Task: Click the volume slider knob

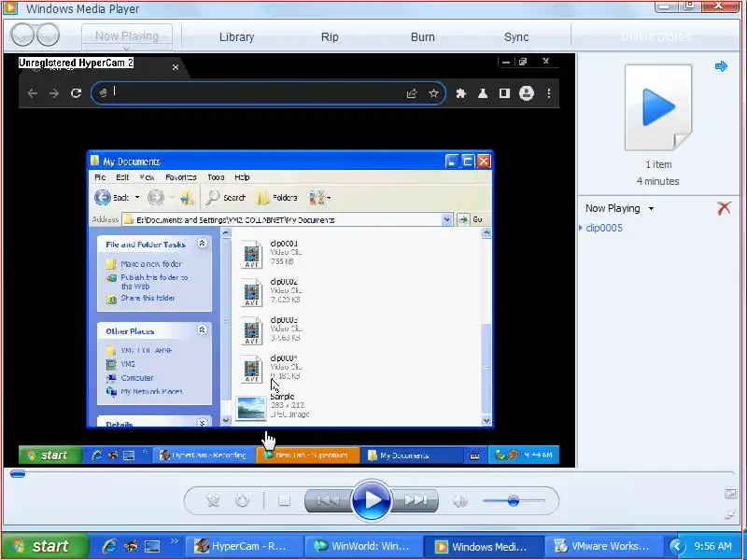Action: 513,501
